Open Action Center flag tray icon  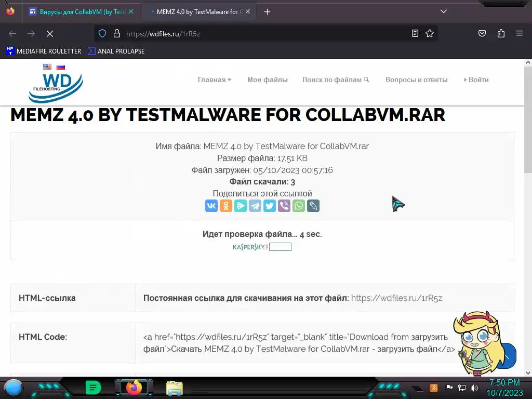point(449,388)
